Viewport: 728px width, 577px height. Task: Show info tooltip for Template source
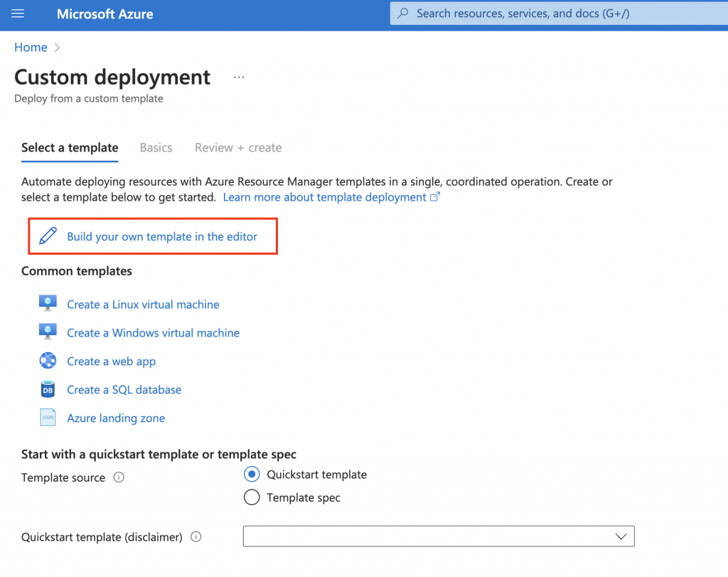pyautogui.click(x=119, y=477)
